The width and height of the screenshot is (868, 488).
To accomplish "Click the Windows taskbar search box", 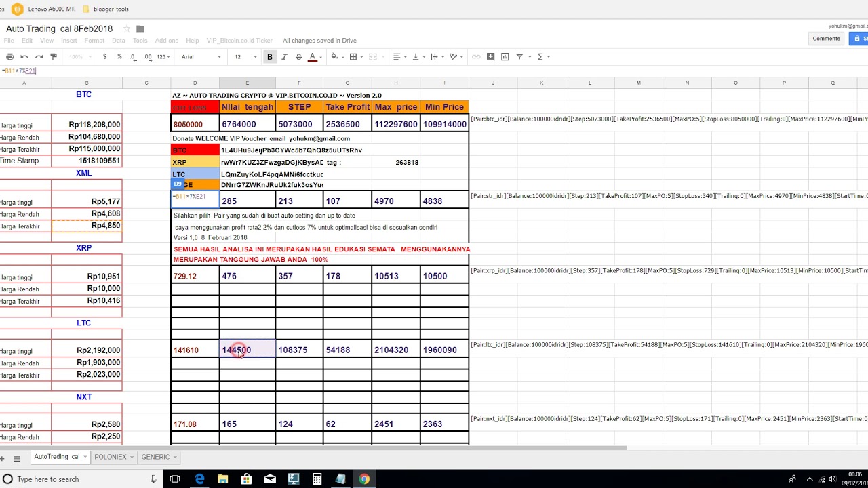I will click(x=81, y=479).
